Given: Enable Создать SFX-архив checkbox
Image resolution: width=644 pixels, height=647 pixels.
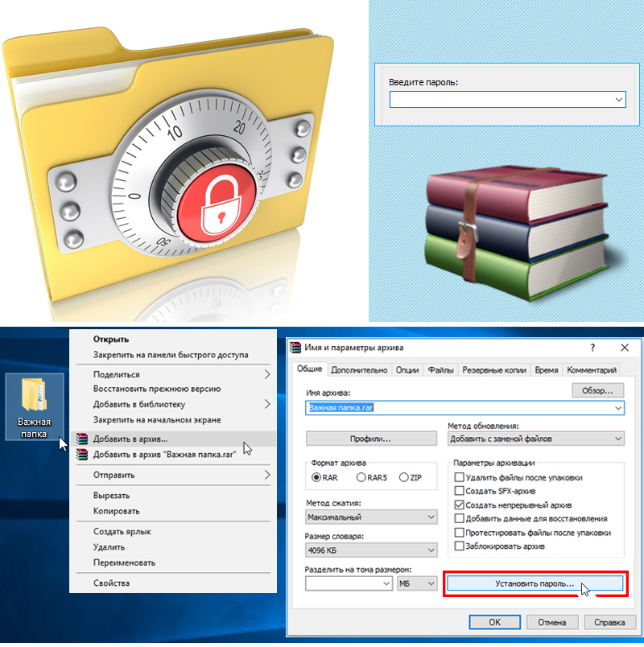Looking at the screenshot, I should (x=459, y=491).
